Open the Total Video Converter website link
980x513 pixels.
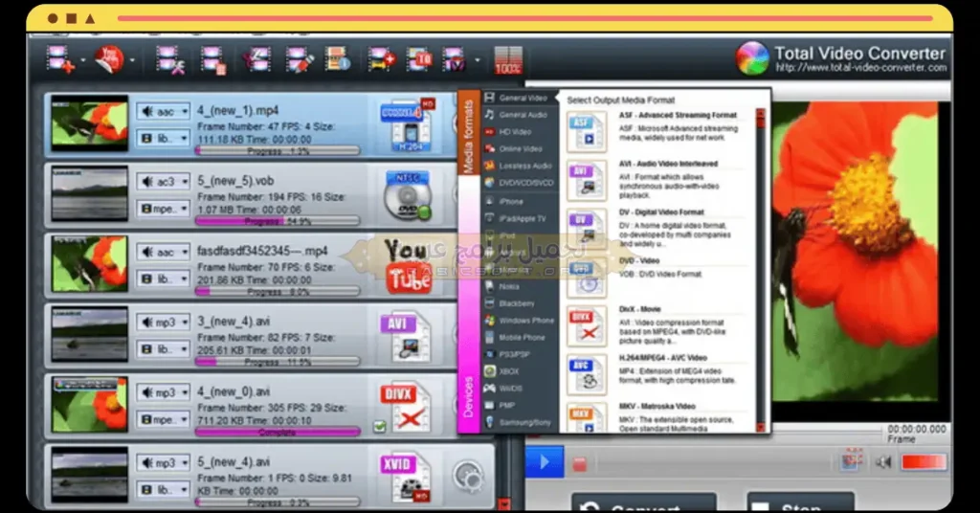[x=861, y=68]
